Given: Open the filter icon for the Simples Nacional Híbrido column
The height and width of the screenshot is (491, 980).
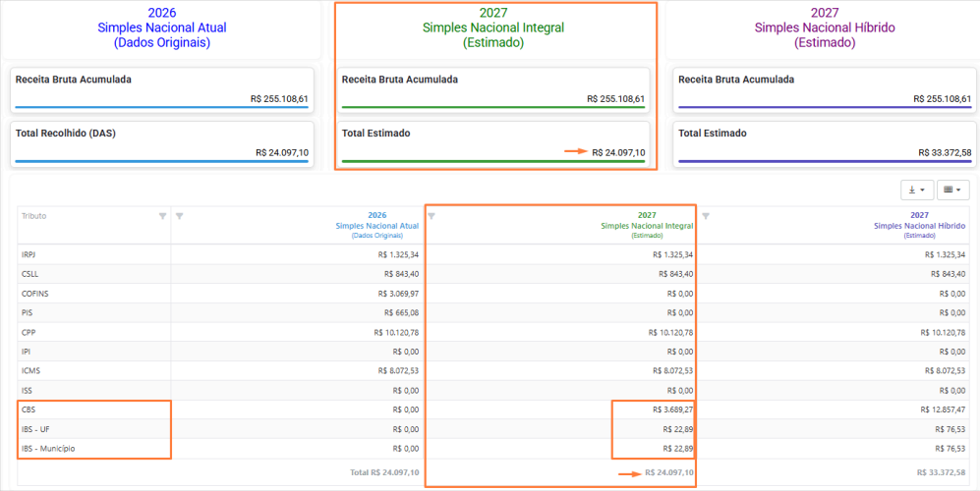Looking at the screenshot, I should click(x=705, y=216).
